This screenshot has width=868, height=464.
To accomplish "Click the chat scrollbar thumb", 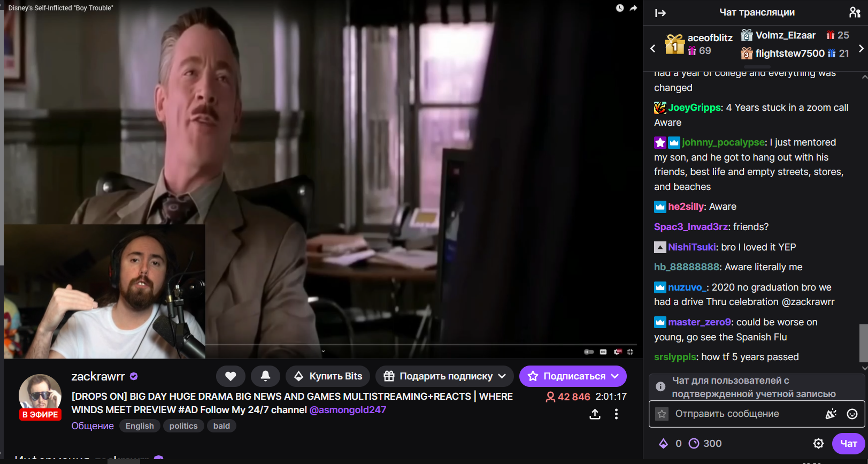I will 864,343.
